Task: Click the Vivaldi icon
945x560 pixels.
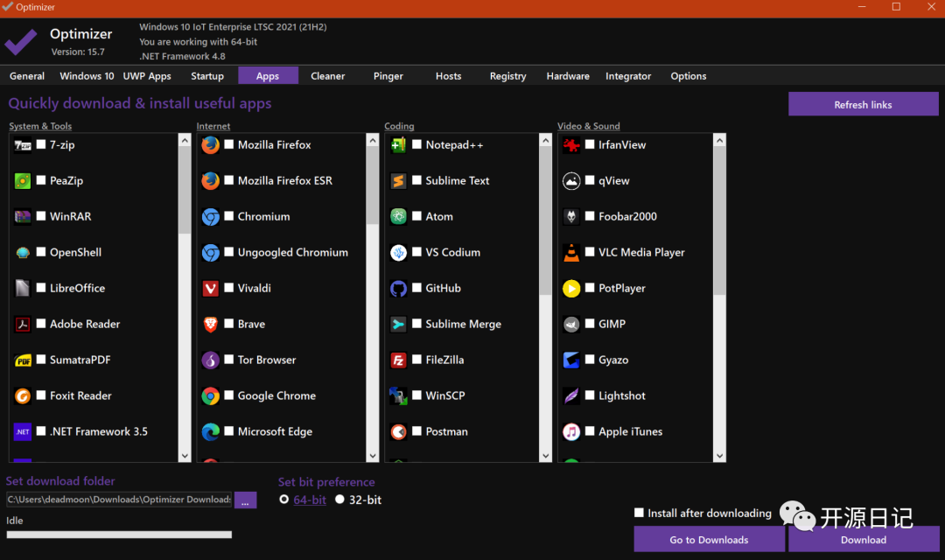Action: (x=210, y=288)
